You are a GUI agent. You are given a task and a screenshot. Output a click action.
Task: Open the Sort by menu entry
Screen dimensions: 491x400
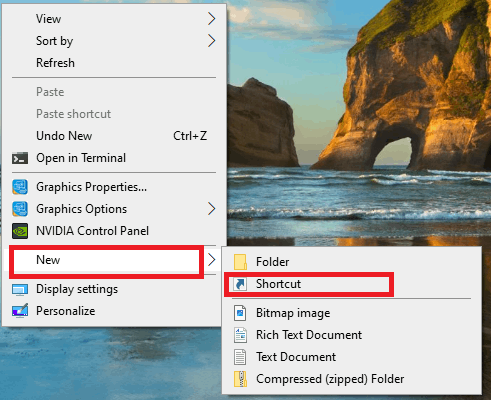pos(114,41)
